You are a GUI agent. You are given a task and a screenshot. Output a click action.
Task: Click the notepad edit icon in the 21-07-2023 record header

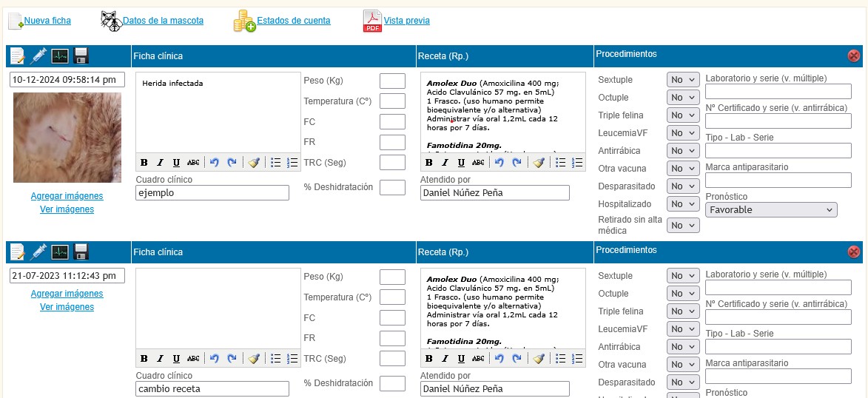pos(18,252)
